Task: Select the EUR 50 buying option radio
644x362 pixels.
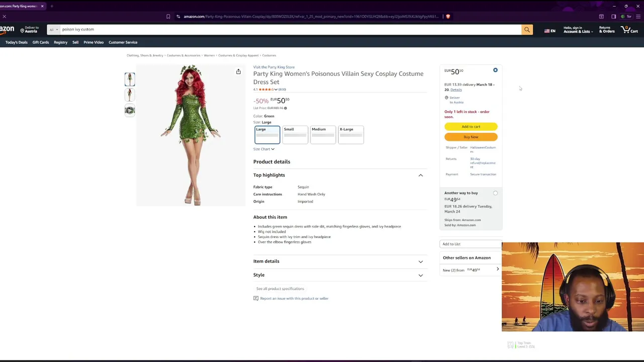Action: (x=495, y=70)
